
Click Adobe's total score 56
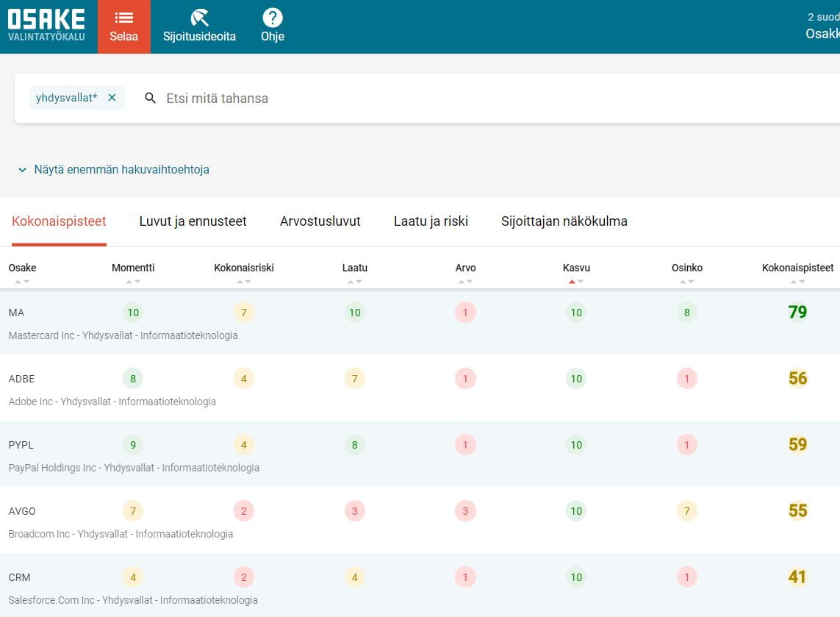[x=797, y=379]
